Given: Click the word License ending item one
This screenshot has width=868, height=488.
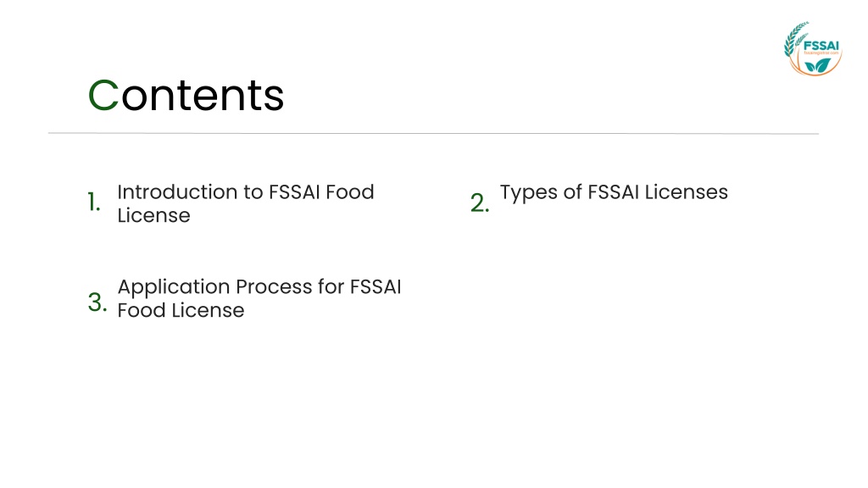Looking at the screenshot, I should [x=154, y=215].
